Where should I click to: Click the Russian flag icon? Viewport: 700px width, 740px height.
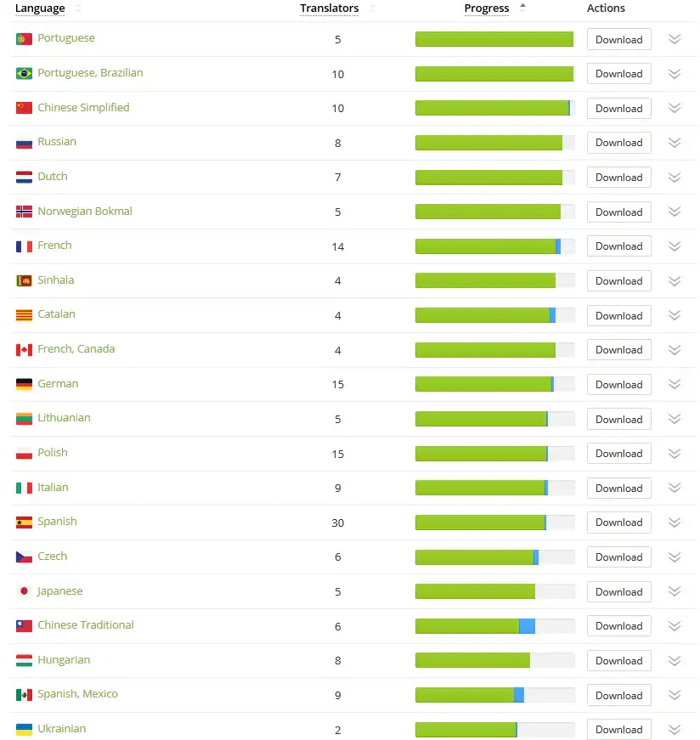tap(24, 143)
